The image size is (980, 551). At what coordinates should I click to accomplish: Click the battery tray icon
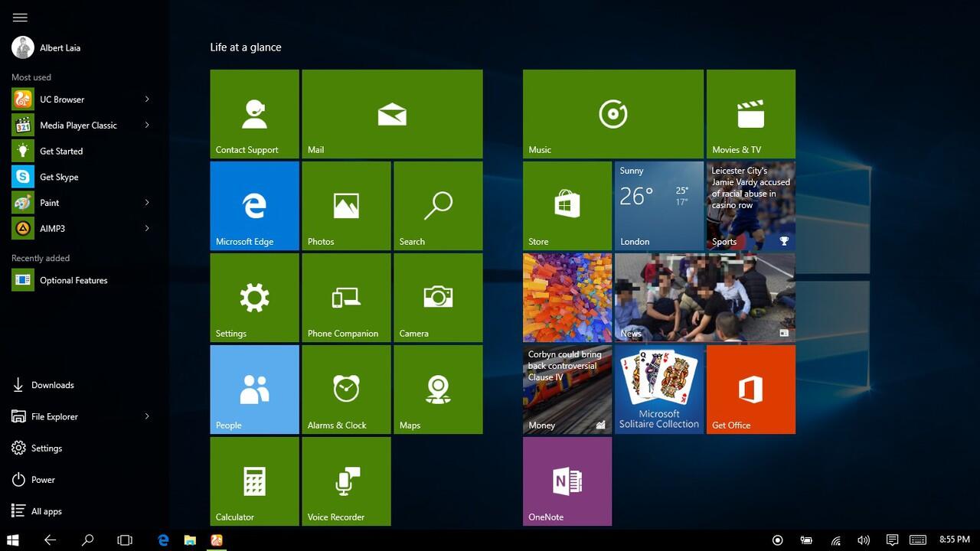(x=806, y=540)
